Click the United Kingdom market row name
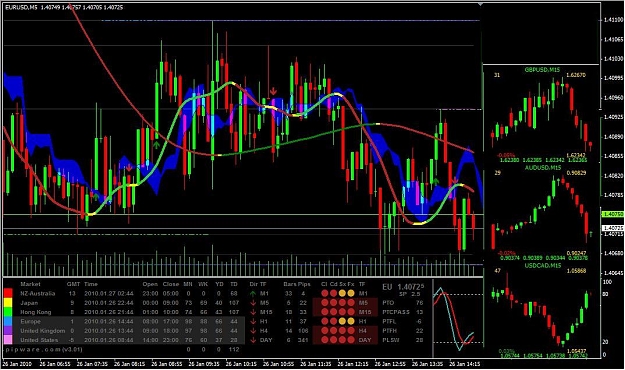This screenshot has width=625, height=370. click(43, 331)
